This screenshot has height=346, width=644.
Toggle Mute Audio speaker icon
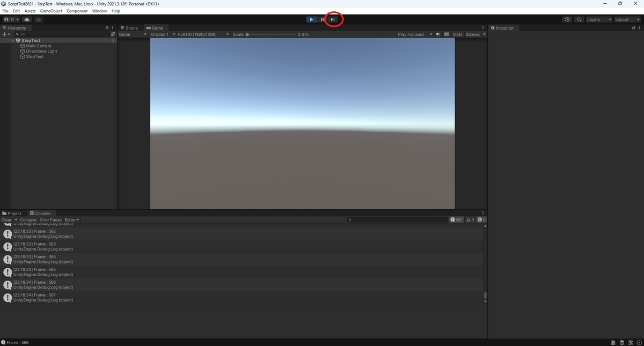click(438, 34)
